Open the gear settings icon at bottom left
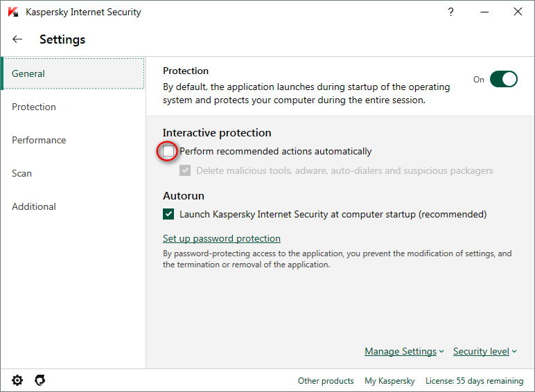535x392 pixels. (x=17, y=380)
